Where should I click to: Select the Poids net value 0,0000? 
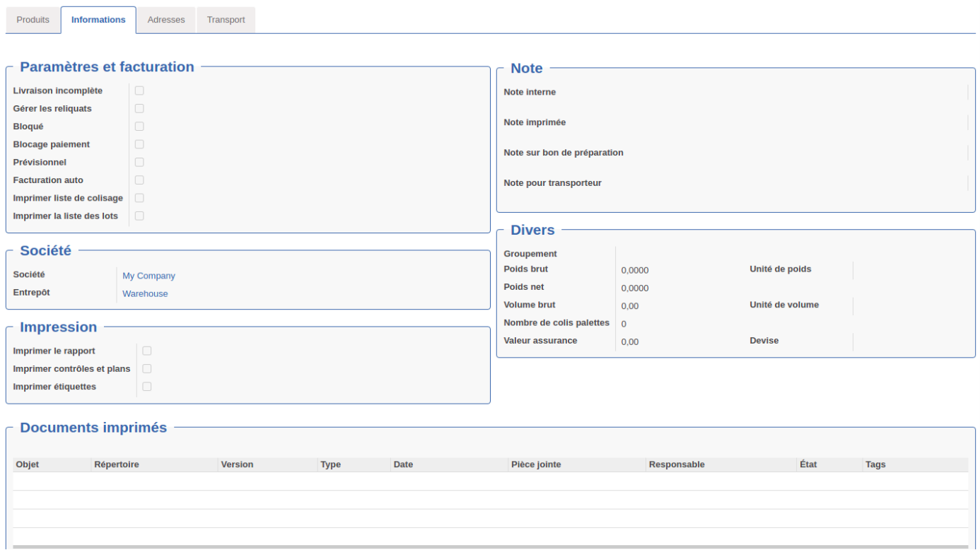[635, 288]
